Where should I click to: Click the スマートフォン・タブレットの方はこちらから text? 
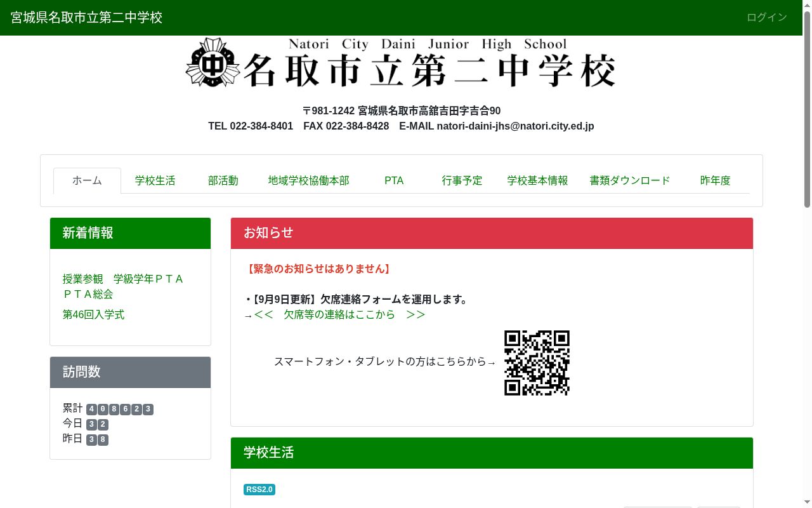[x=384, y=362]
